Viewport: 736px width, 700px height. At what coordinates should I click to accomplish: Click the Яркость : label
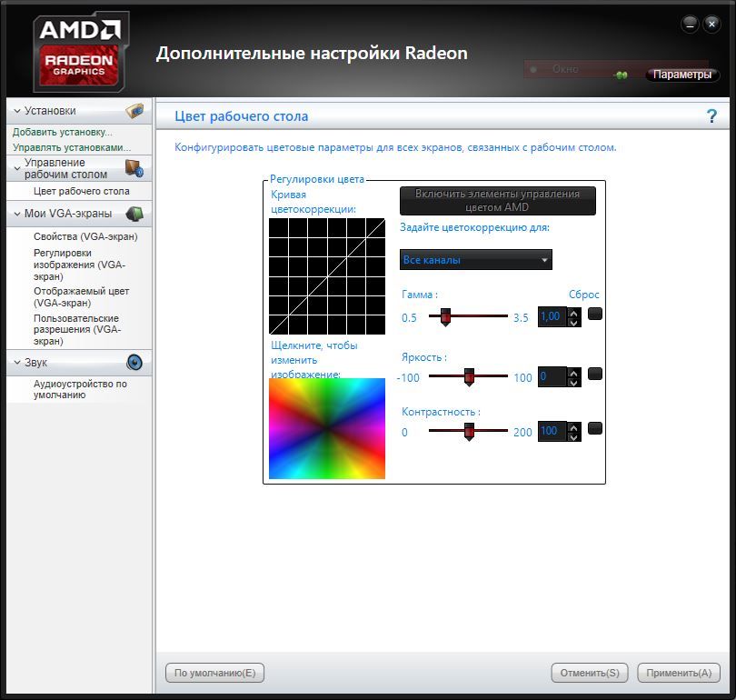click(424, 357)
